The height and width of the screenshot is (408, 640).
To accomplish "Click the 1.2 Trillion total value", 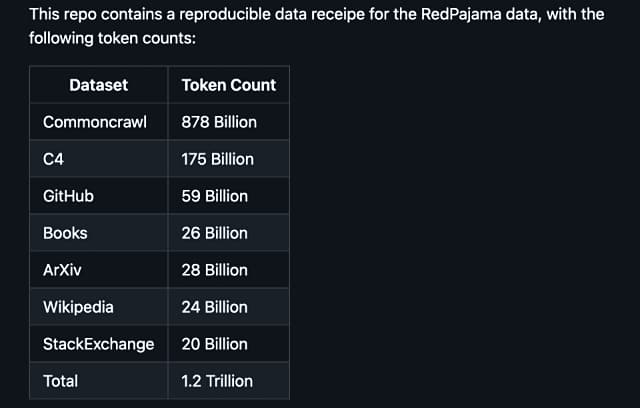I will [x=217, y=381].
